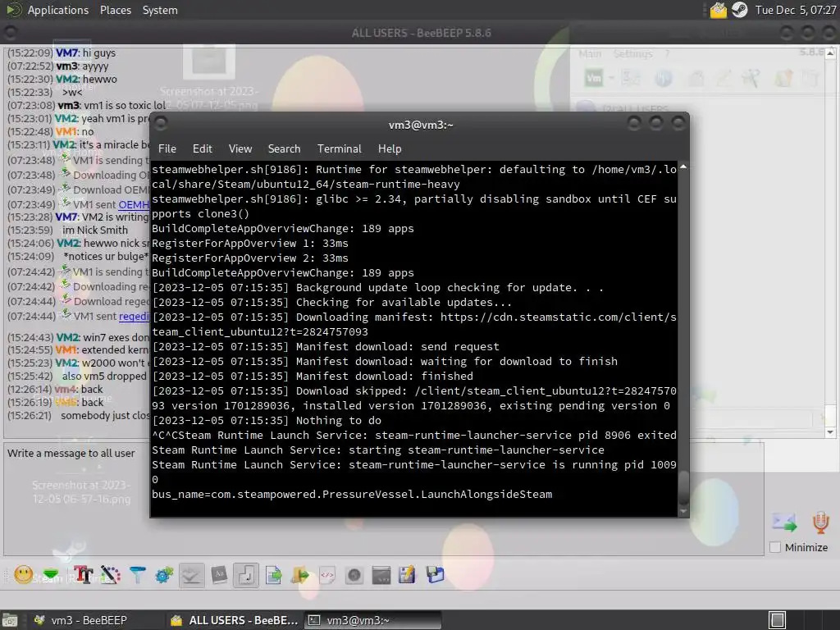Toggle spell checking checkmark icon

pos(191,575)
